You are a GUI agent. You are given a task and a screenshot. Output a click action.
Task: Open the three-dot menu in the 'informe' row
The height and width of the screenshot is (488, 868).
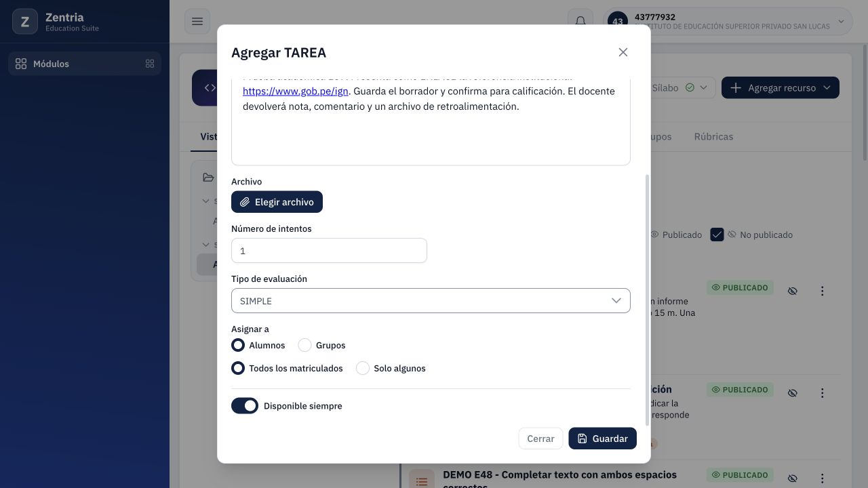click(x=822, y=291)
